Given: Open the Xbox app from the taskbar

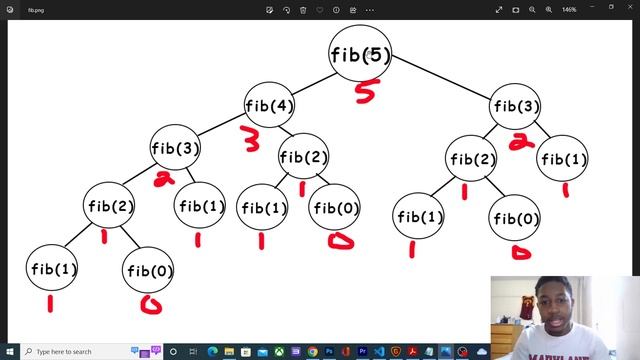Looking at the screenshot, I should point(279,351).
